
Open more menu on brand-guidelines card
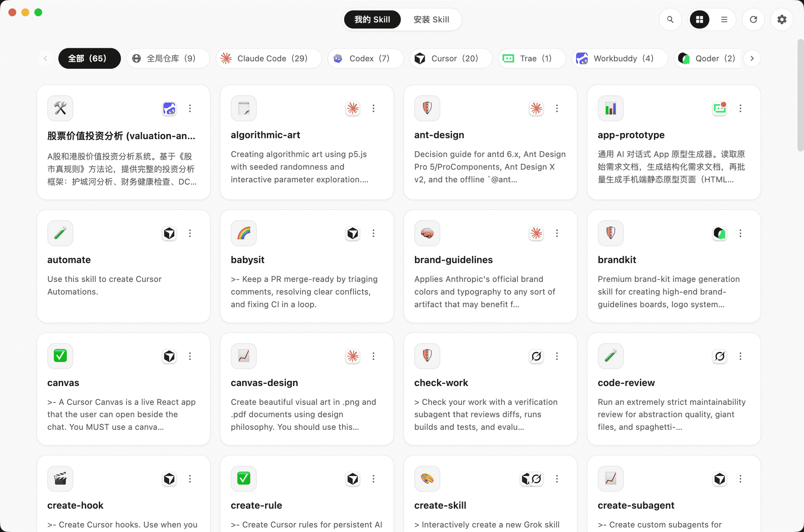(x=557, y=233)
